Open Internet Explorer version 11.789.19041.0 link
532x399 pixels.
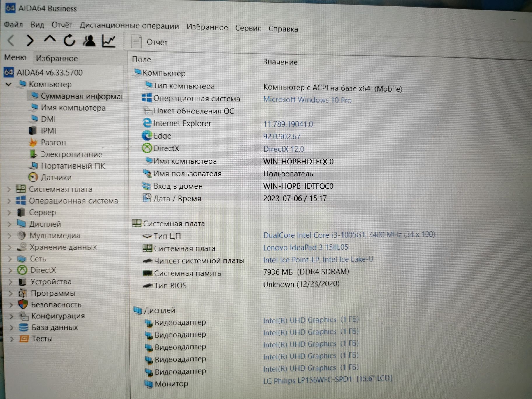[x=288, y=124]
